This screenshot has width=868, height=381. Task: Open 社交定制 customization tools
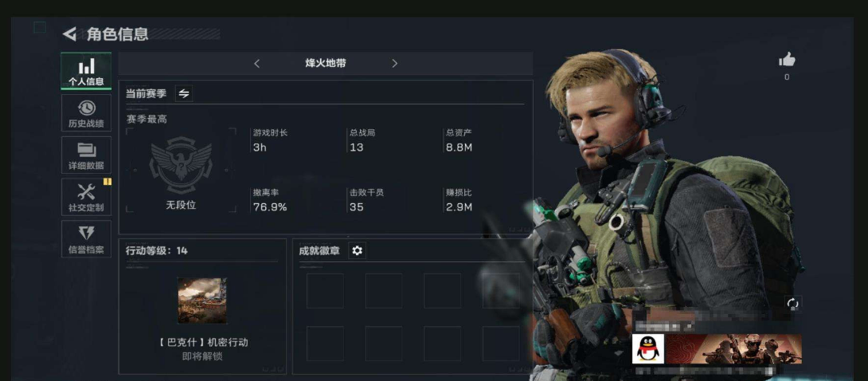click(86, 197)
